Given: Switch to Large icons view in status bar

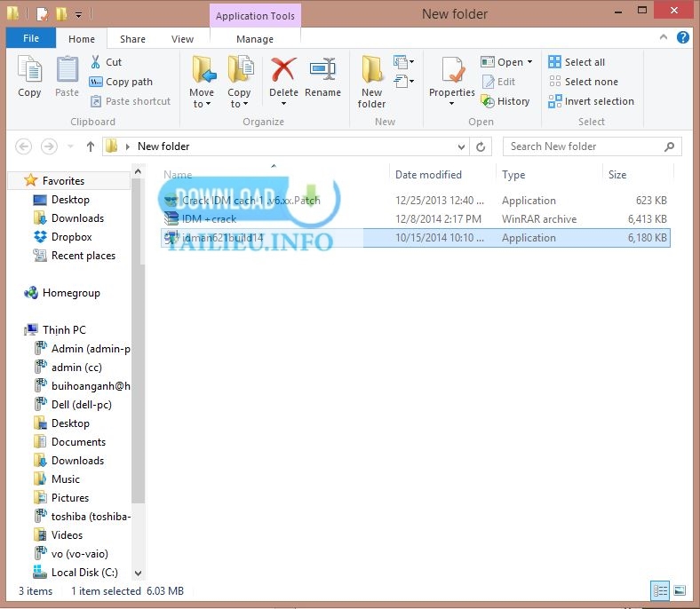Looking at the screenshot, I should click(680, 591).
